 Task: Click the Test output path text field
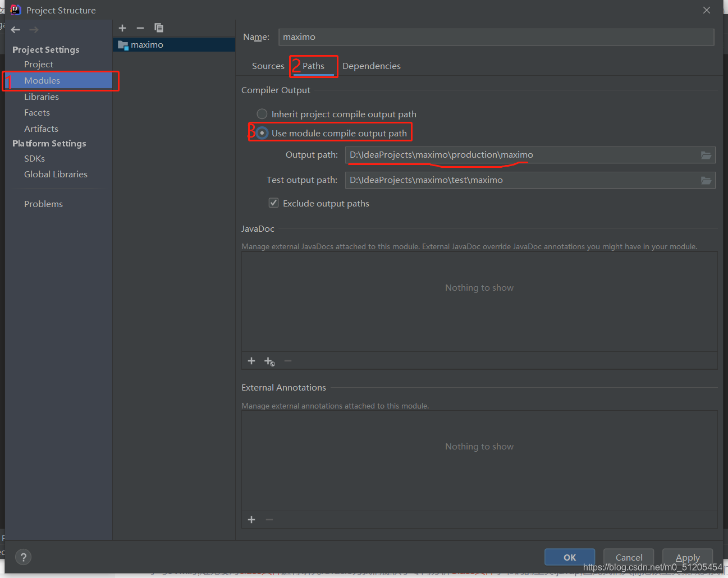tap(522, 180)
